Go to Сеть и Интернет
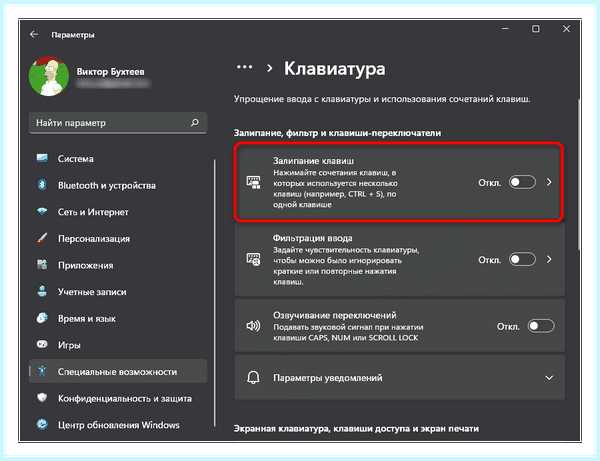This screenshot has height=461, width=600. 118,212
